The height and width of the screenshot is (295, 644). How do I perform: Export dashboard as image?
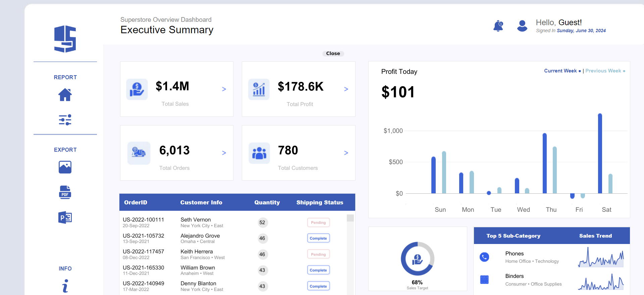tap(65, 167)
